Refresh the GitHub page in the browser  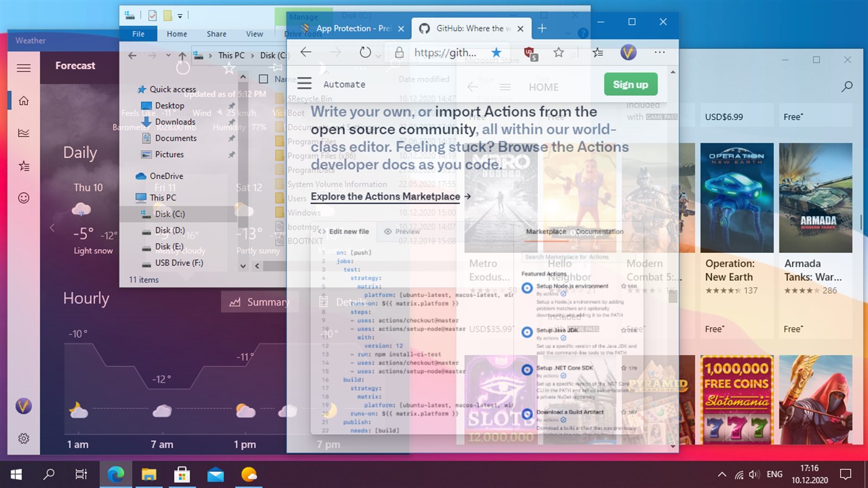coord(366,52)
